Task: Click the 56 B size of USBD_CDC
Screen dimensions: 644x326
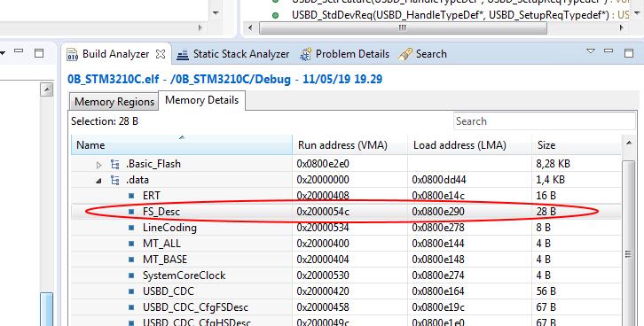Action: 546,291
